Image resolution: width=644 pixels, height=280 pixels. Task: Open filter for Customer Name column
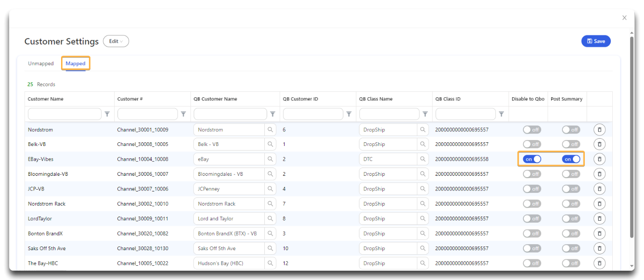(x=107, y=114)
